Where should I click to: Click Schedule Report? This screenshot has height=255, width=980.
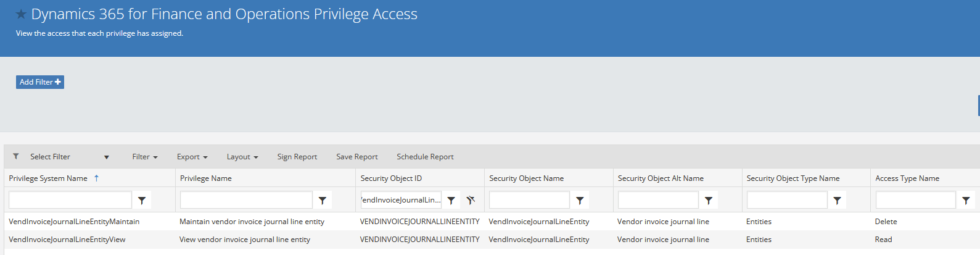click(425, 157)
